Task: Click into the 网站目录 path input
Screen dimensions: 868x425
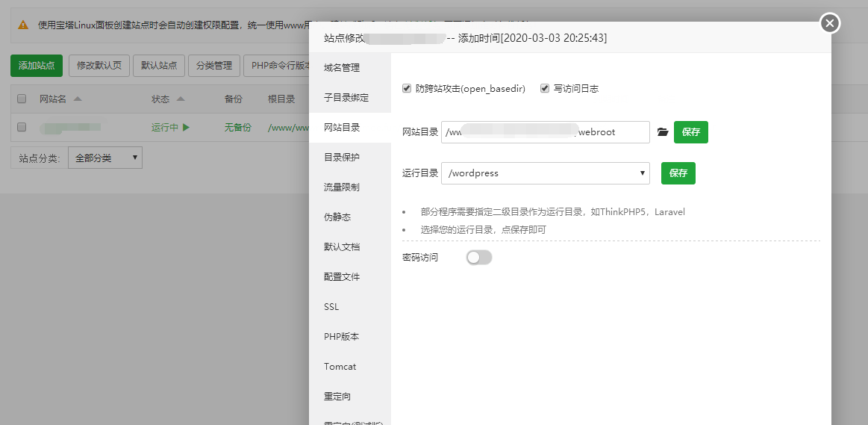Action: tap(546, 132)
